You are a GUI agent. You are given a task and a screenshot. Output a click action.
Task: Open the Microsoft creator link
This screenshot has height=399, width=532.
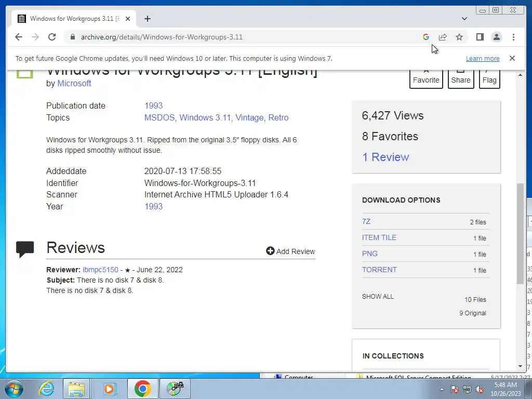(x=74, y=83)
